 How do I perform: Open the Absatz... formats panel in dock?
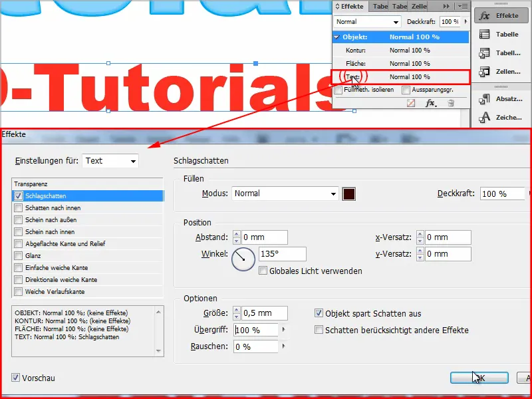click(501, 99)
